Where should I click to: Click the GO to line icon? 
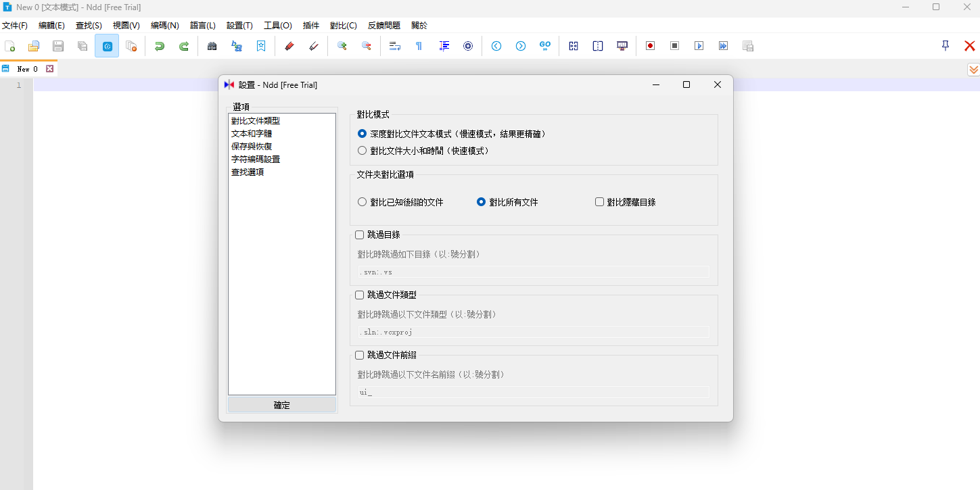545,46
